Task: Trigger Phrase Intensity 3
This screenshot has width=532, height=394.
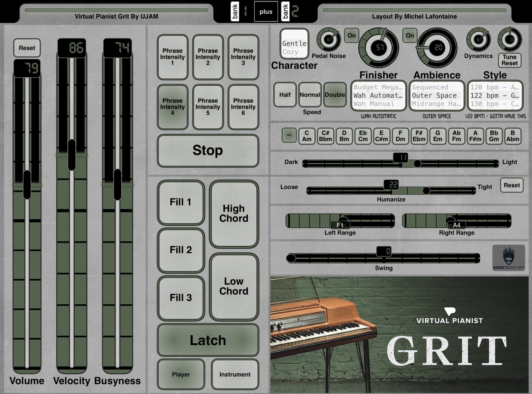Action: pyautogui.click(x=243, y=57)
